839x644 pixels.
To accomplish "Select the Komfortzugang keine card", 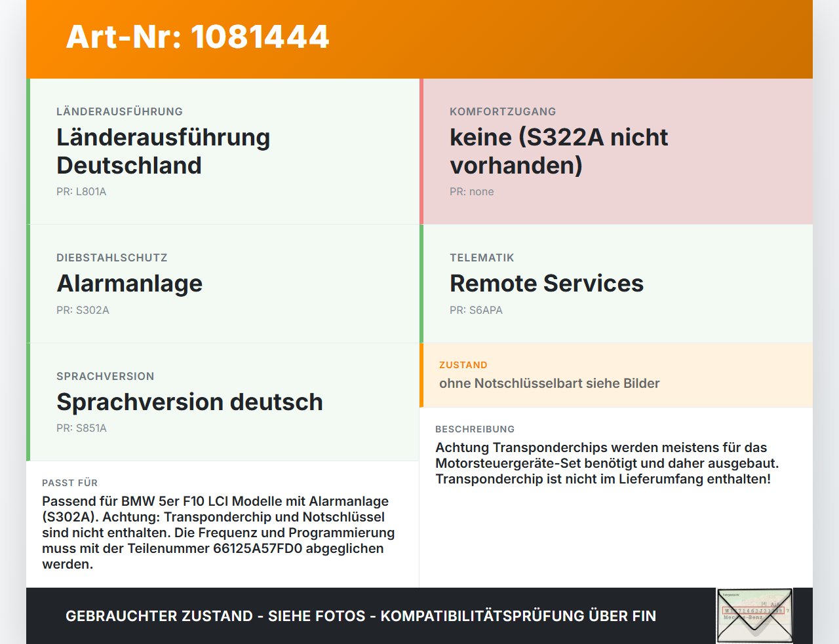I will [616, 151].
